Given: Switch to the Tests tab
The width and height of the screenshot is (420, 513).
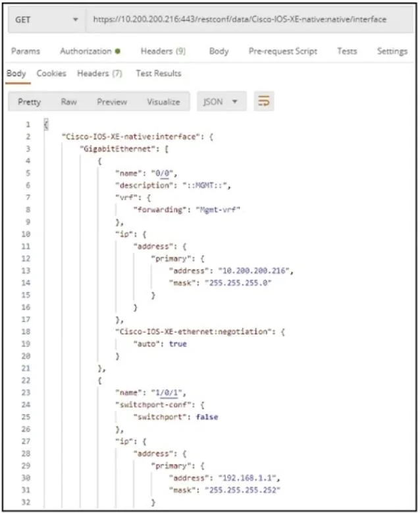Looking at the screenshot, I should point(347,51).
